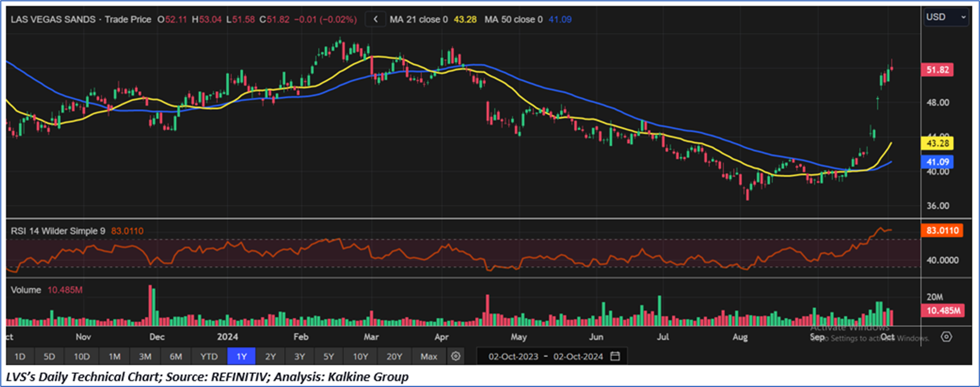Select the RSI 14 Wilder Simple label
Image resolution: width=980 pixels, height=387 pixels.
tap(58, 231)
